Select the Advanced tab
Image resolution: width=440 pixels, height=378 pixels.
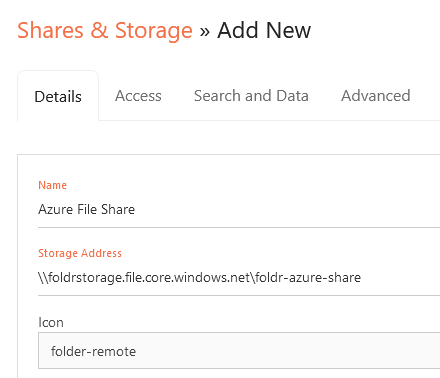(376, 96)
